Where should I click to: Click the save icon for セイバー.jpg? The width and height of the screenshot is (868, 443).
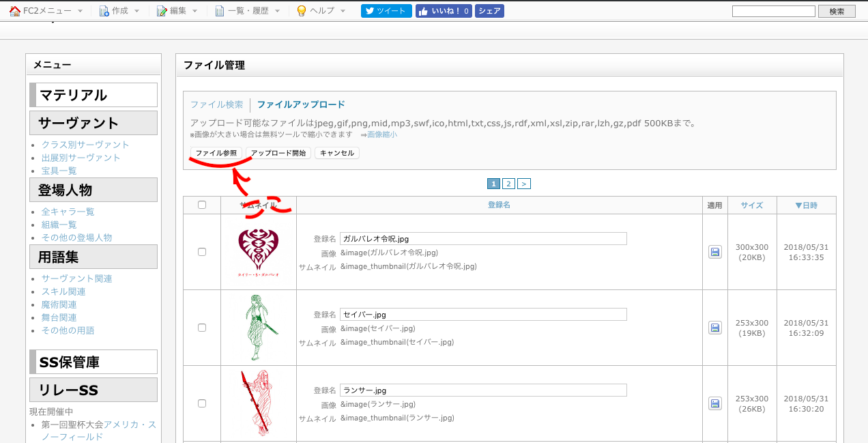coord(715,328)
